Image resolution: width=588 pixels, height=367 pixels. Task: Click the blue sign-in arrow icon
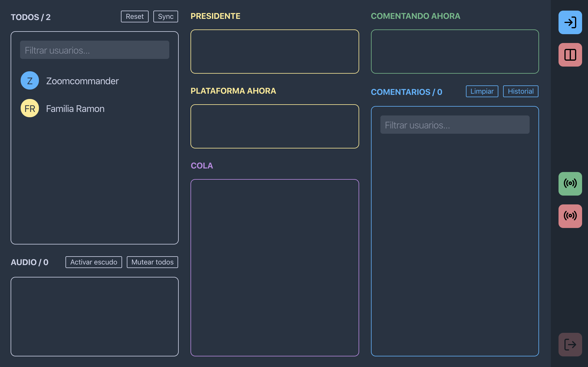570,22
